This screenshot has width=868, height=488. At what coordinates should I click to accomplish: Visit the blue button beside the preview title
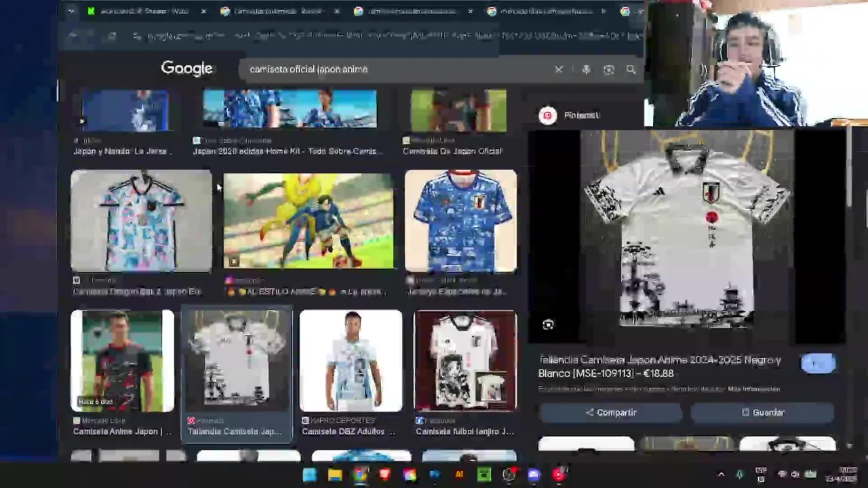point(818,363)
